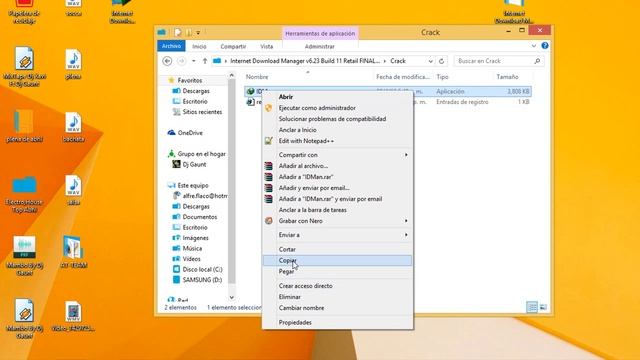Open the Help question mark icon
640x360 pixels.
tap(545, 46)
